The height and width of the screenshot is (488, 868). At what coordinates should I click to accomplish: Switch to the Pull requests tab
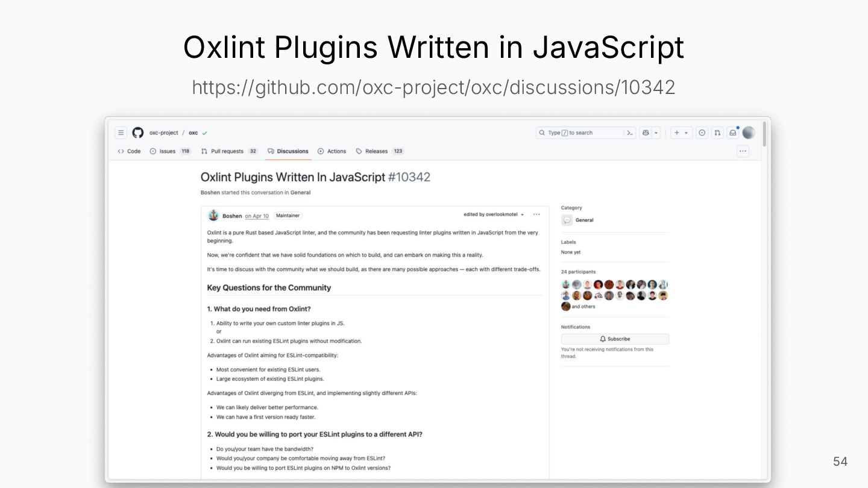(229, 151)
